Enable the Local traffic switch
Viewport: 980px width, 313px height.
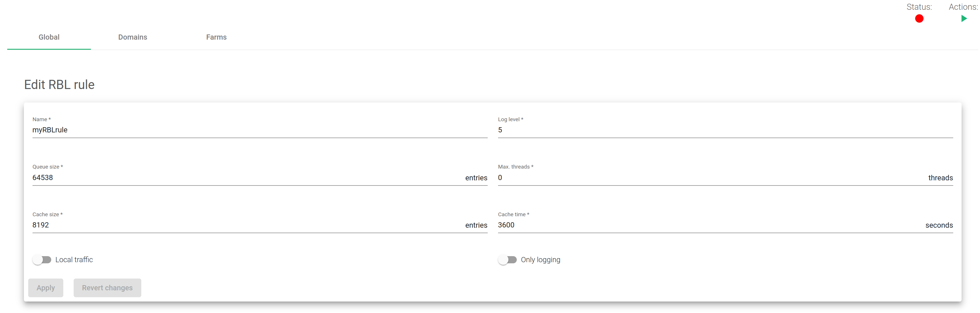click(42, 260)
